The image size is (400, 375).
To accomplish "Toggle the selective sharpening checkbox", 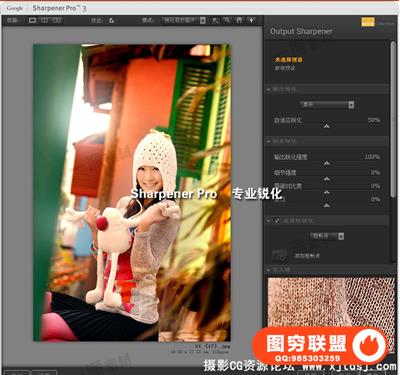I will (x=277, y=221).
